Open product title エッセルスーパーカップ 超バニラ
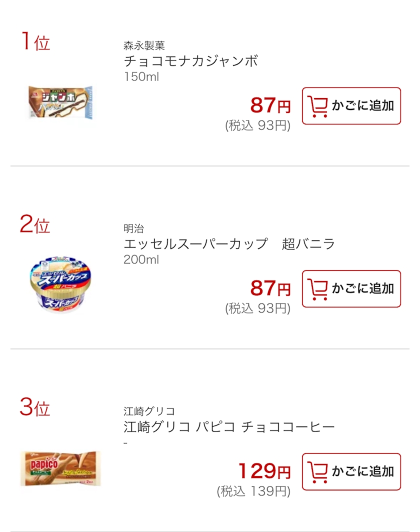Viewport: 420px width, 532px height. [x=229, y=244]
